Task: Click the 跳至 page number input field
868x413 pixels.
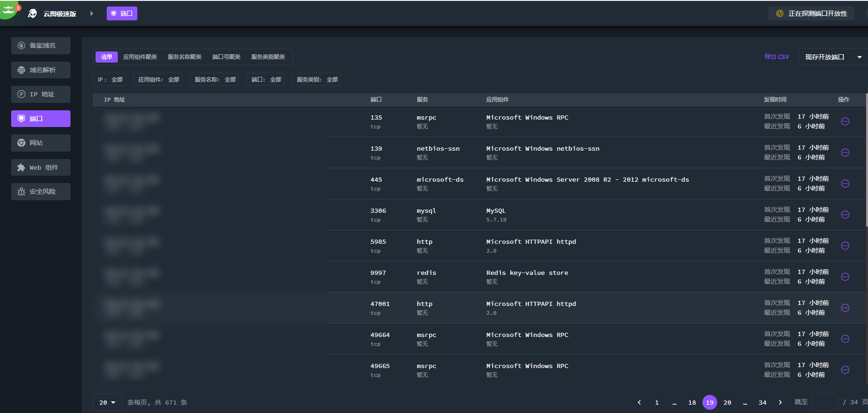Action: [x=824, y=402]
